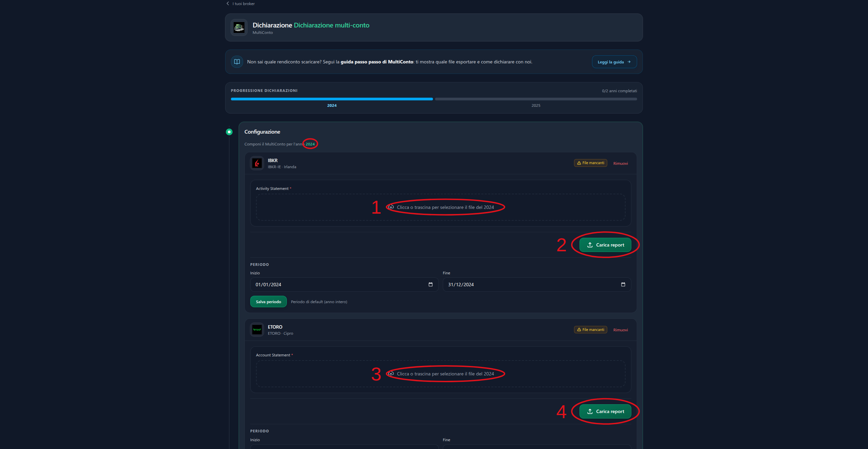Click the 'Salva periodo' button
The width and height of the screenshot is (868, 449).
pos(268,301)
